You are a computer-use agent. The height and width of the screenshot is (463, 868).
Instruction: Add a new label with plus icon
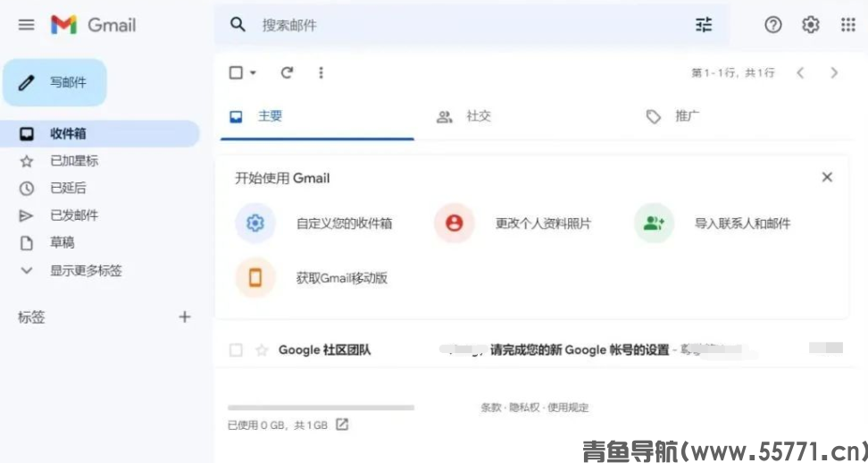pyautogui.click(x=184, y=316)
